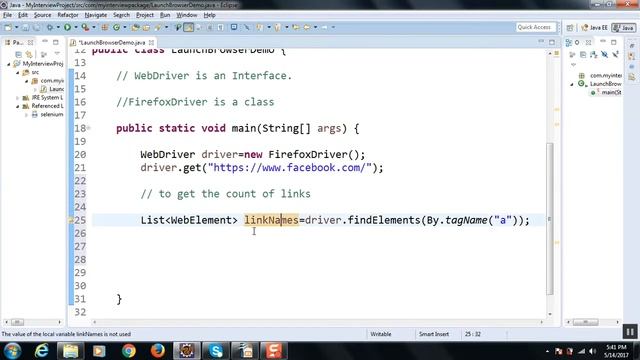Open Firefox from the taskbar

[x=158, y=351]
